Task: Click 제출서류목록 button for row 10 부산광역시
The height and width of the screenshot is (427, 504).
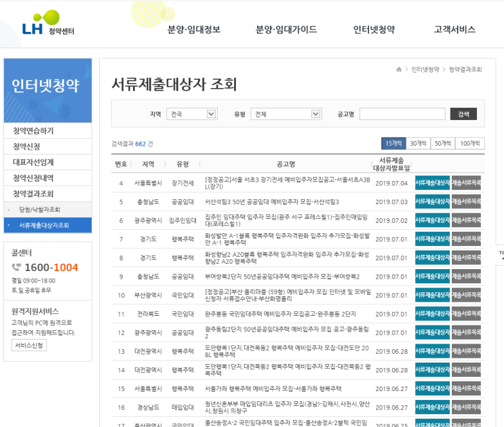Action: point(466,295)
